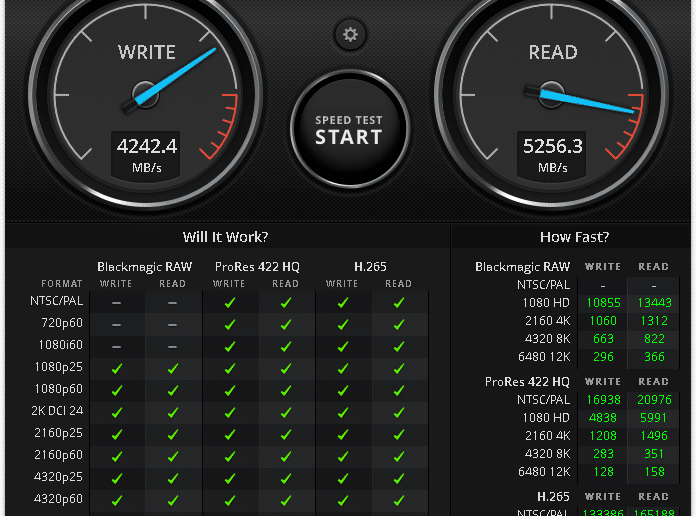
Task: Click the 366 Blackmagic RAW 6480 12K read value
Action: click(x=654, y=357)
